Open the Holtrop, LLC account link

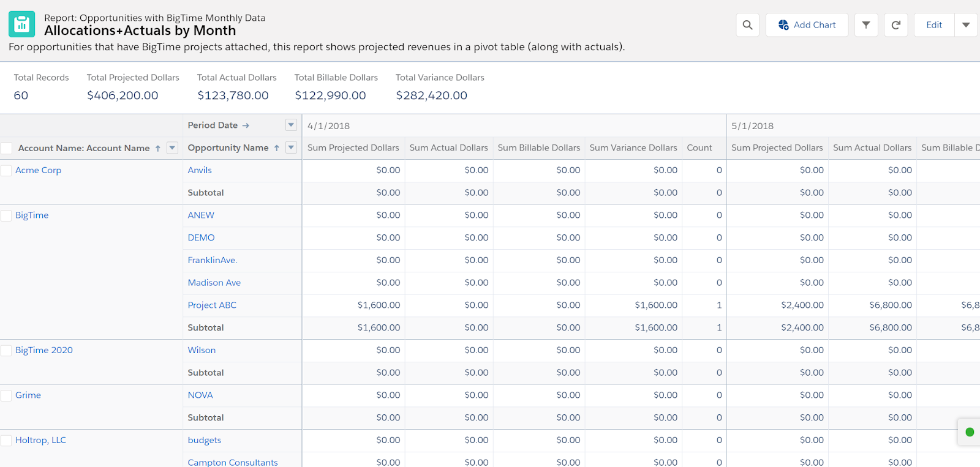click(x=41, y=440)
